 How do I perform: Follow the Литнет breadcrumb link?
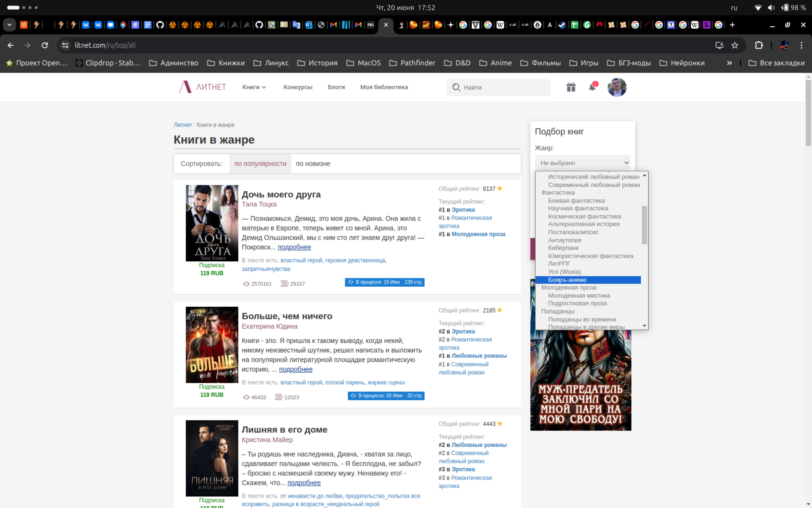[x=182, y=125]
